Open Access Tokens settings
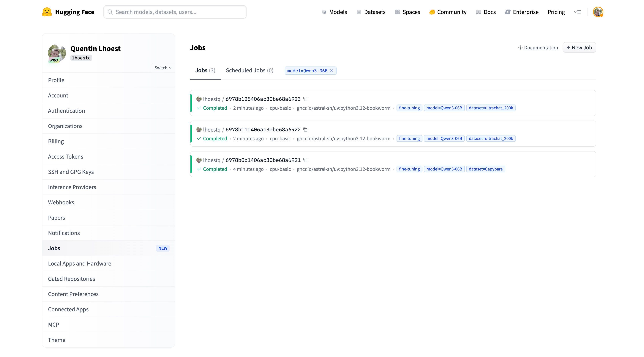 coord(66,157)
